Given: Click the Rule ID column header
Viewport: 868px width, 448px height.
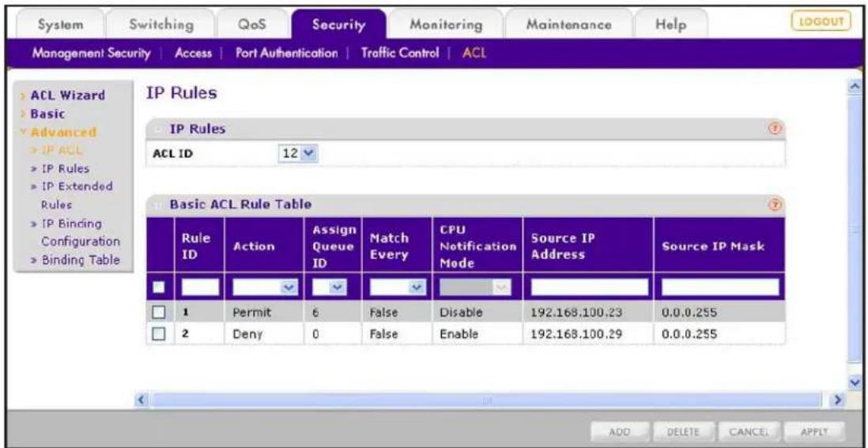Looking at the screenshot, I should 199,247.
